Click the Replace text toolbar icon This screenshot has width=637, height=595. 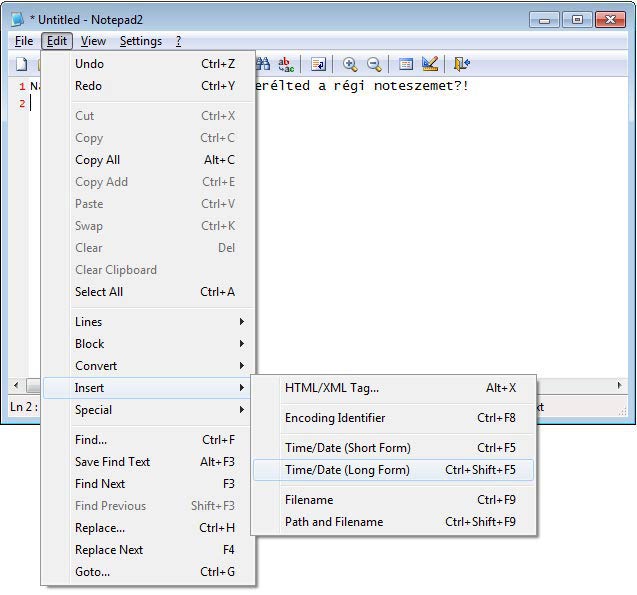[x=286, y=64]
